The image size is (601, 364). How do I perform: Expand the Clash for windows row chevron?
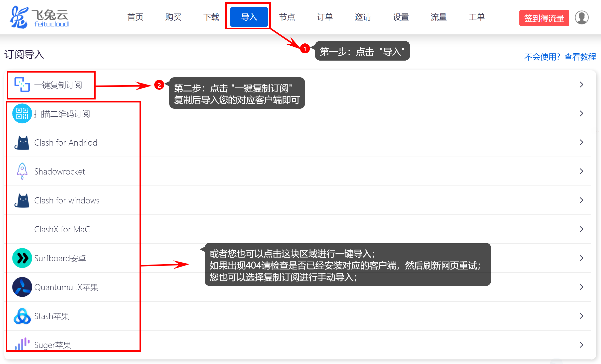pyautogui.click(x=582, y=200)
